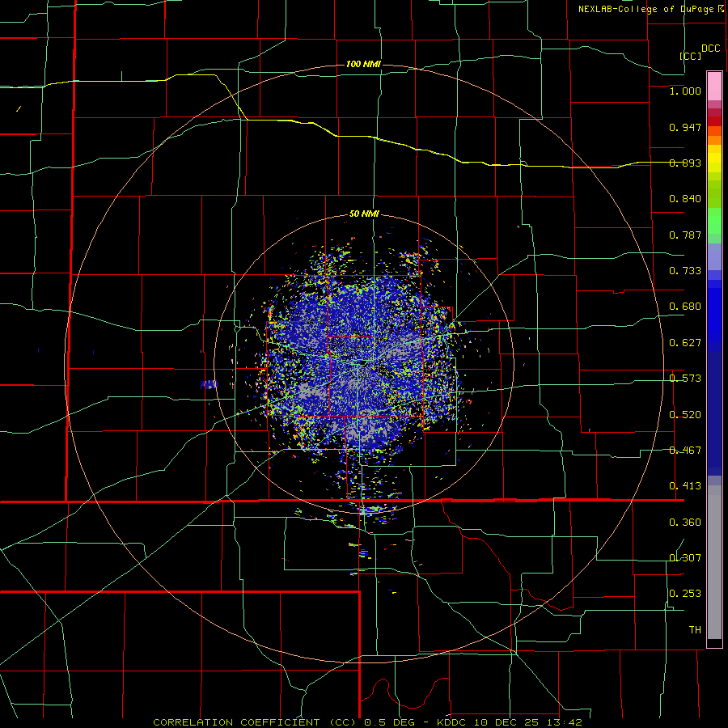
Task: Click the 0.840 scale value
Action: 685,199
